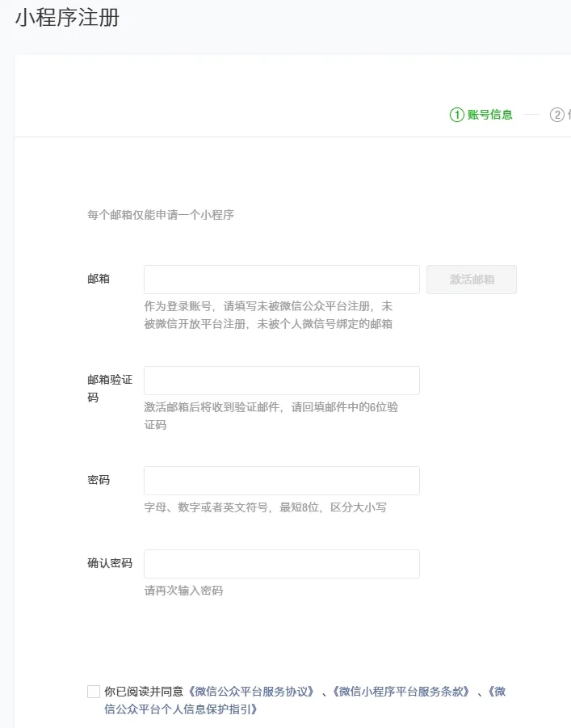The width and height of the screenshot is (571, 728).
Task: Open the 微信公众平台服务协议 link
Action: tap(250, 692)
